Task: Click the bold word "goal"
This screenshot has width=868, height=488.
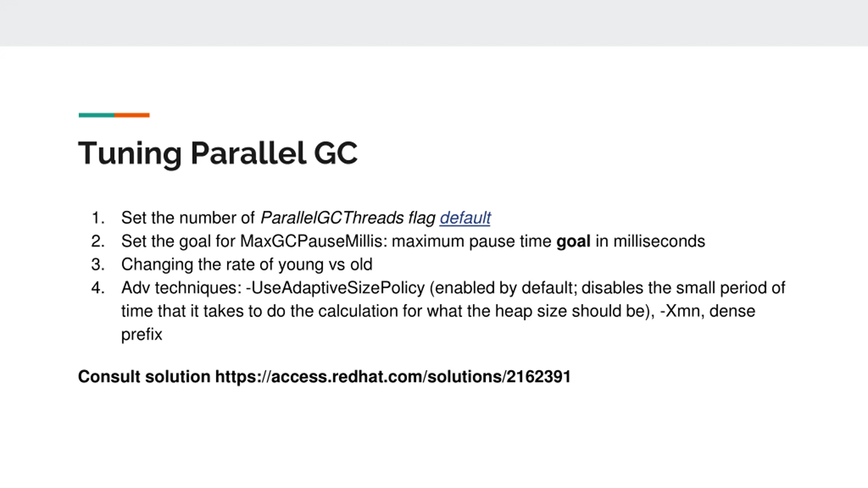Action: (573, 242)
